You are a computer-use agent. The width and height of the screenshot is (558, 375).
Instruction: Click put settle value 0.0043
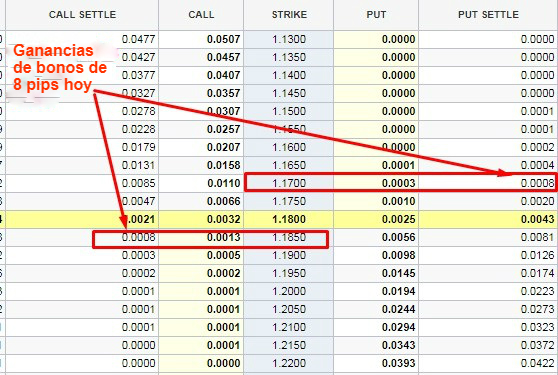point(537,219)
